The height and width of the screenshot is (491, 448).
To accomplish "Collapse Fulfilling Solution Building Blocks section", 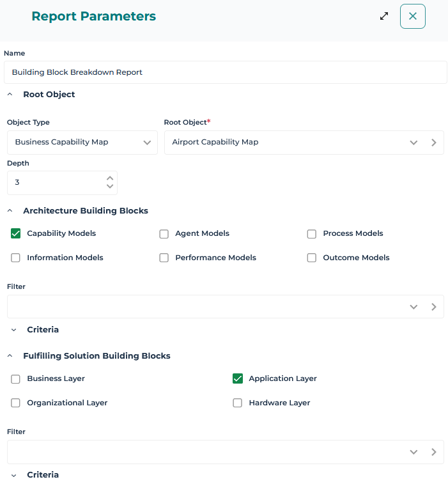I will 10,356.
